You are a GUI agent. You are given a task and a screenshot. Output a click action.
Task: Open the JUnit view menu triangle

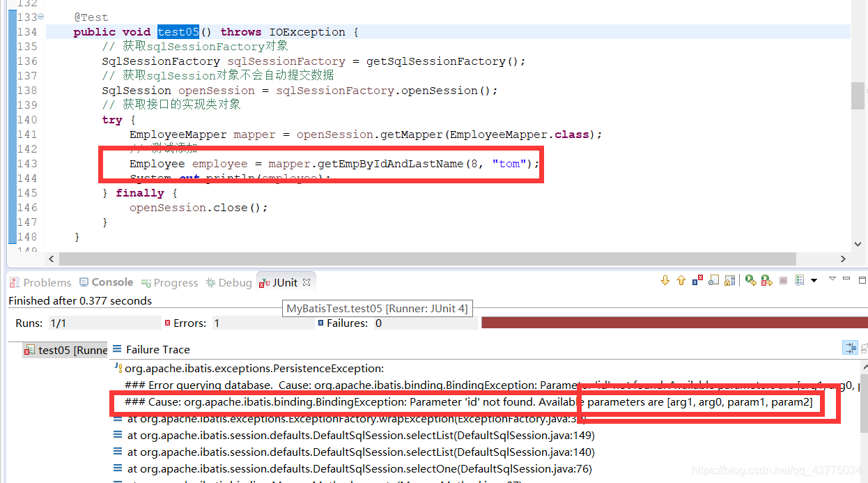[x=832, y=279]
